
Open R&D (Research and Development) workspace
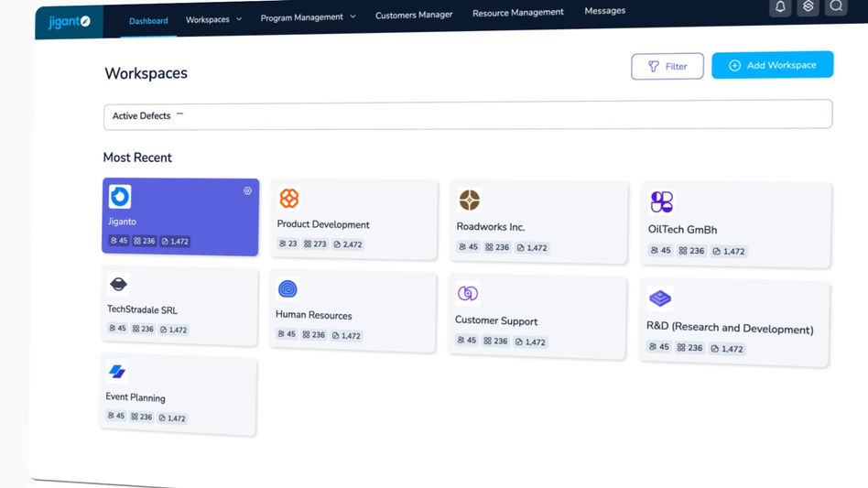pos(734,324)
